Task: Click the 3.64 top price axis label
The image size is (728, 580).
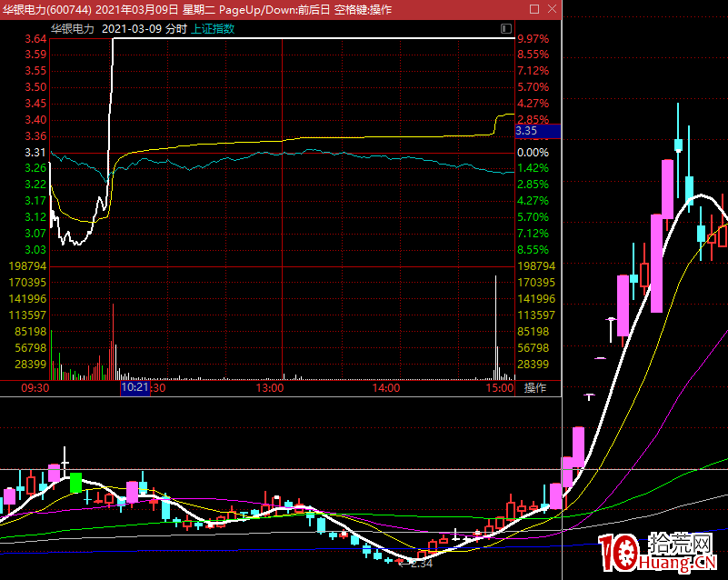Action: 36,39
